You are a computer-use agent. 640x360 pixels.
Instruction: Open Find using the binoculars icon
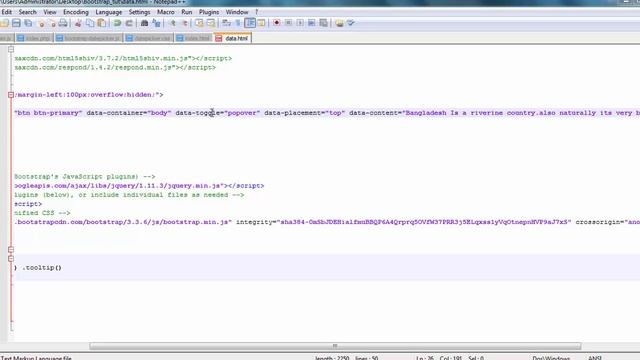(x=144, y=23)
